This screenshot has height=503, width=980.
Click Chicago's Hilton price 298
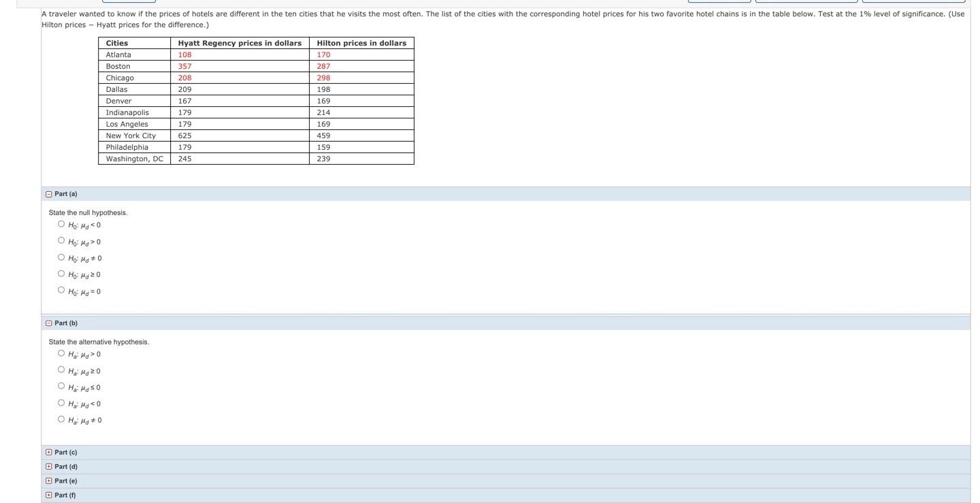click(x=362, y=78)
